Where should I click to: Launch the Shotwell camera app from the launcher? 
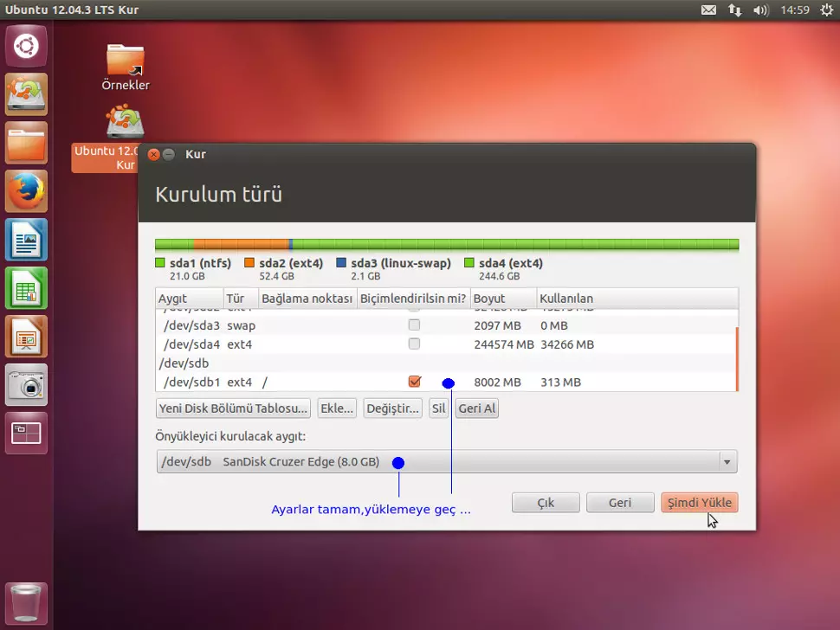pos(26,385)
